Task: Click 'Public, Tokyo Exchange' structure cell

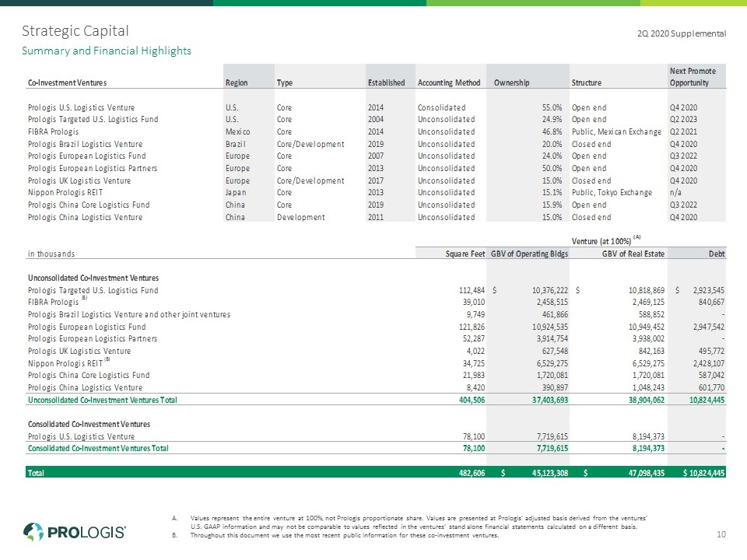Action: click(612, 192)
